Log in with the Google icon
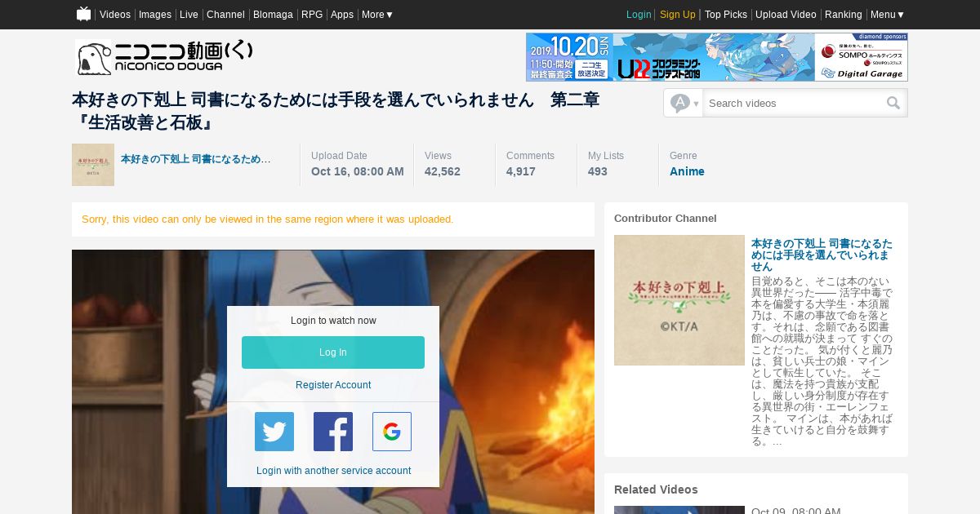Image resolution: width=980 pixels, height=514 pixels. pos(392,432)
